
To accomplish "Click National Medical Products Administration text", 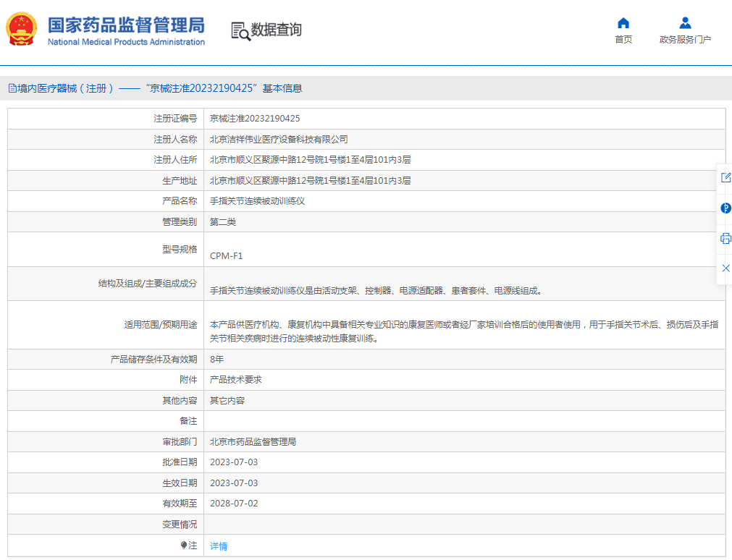I will [126, 42].
